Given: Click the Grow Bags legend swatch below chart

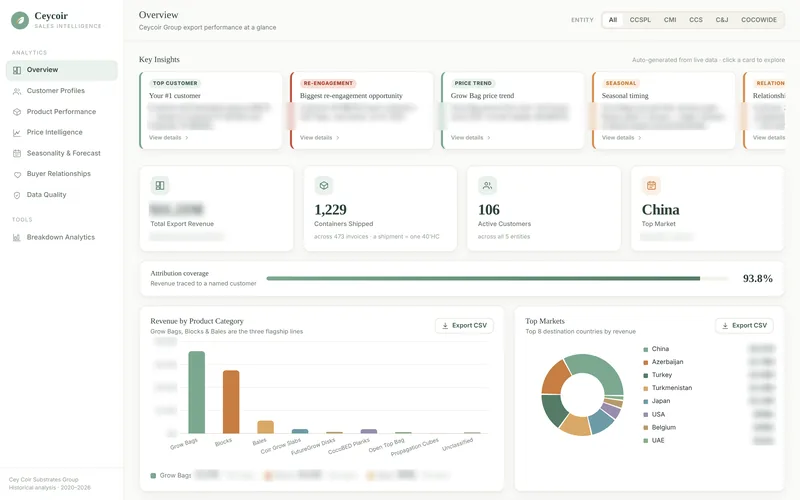Looking at the screenshot, I should 153,476.
